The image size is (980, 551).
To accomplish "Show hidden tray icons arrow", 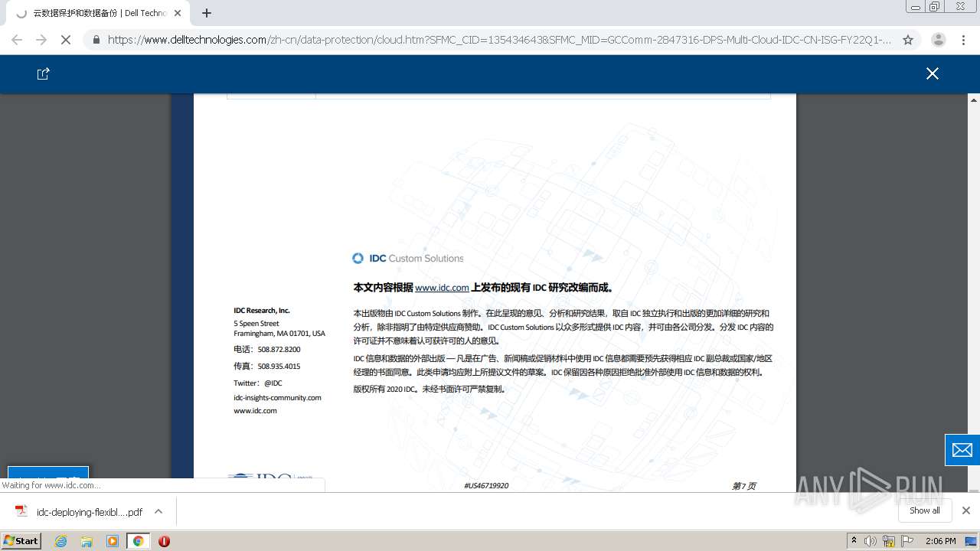I will [x=854, y=541].
